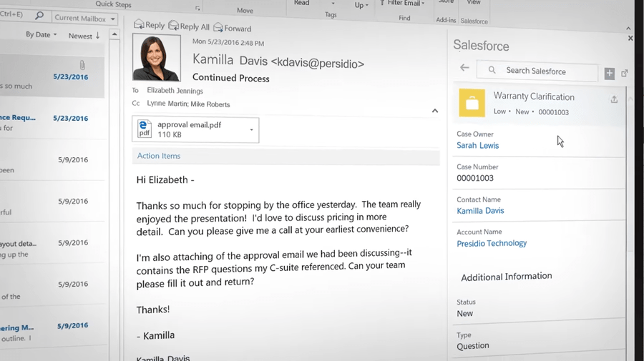Click the Action Items bar
The width and height of the screenshot is (644, 361).
coord(286,157)
